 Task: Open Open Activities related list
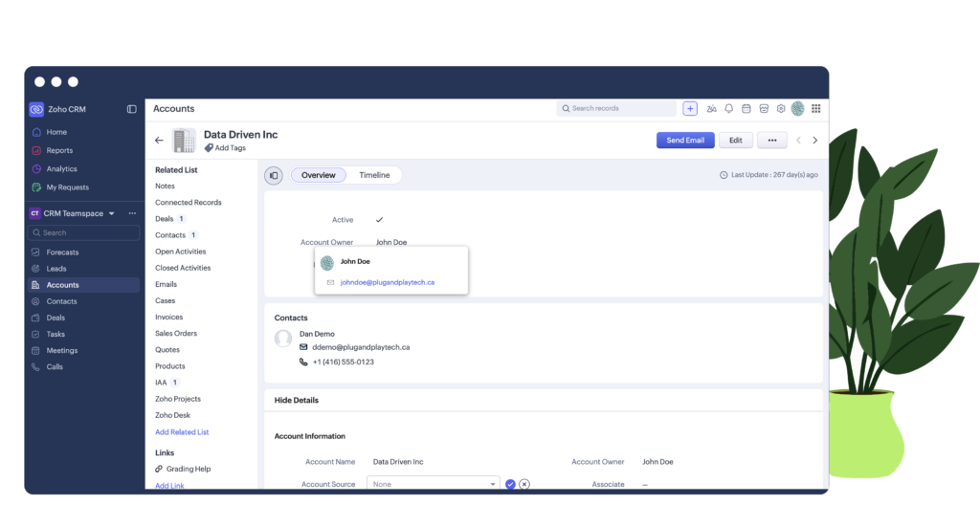(181, 252)
